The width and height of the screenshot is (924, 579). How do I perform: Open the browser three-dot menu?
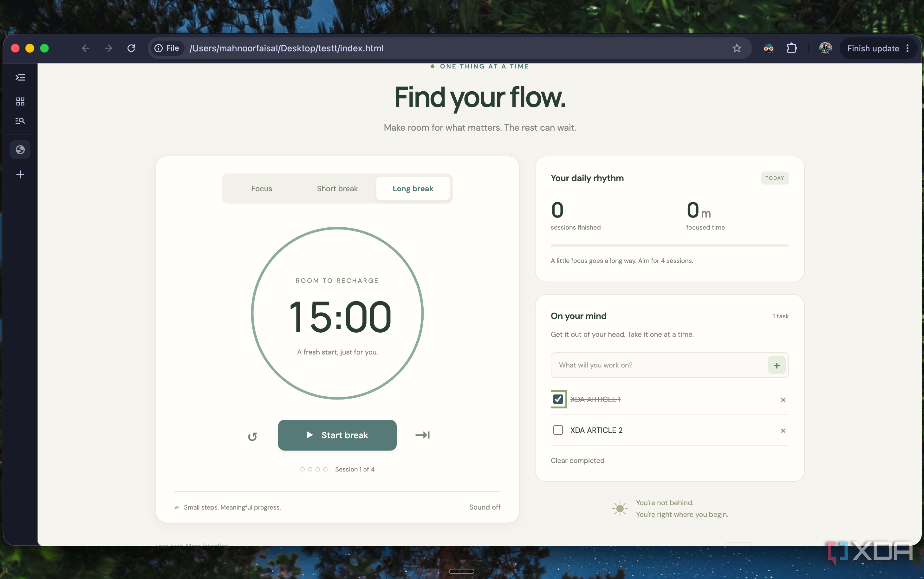click(907, 48)
